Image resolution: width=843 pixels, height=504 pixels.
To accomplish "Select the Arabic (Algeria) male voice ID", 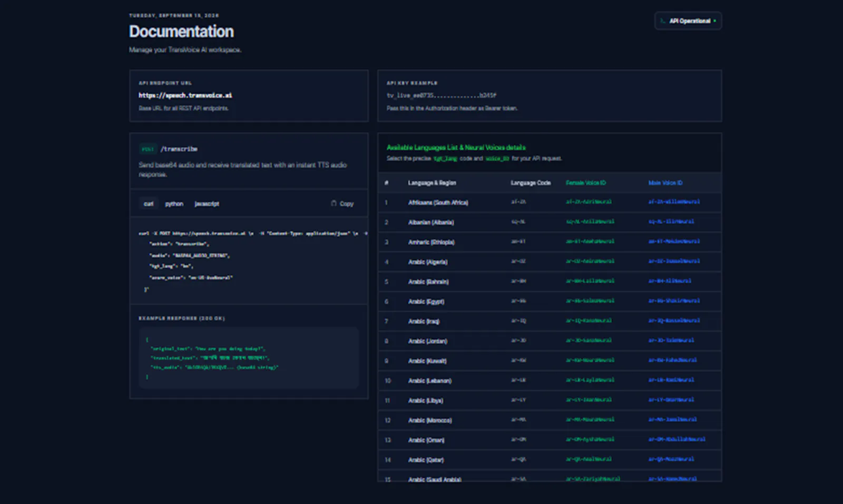I will click(674, 261).
